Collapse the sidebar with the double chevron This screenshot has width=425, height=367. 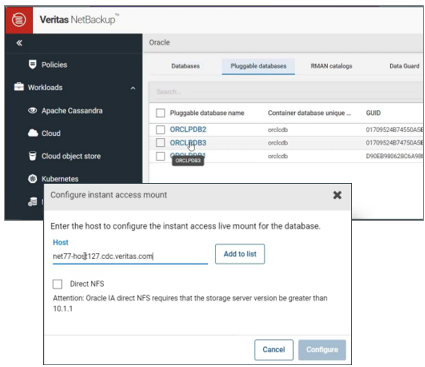(19, 43)
